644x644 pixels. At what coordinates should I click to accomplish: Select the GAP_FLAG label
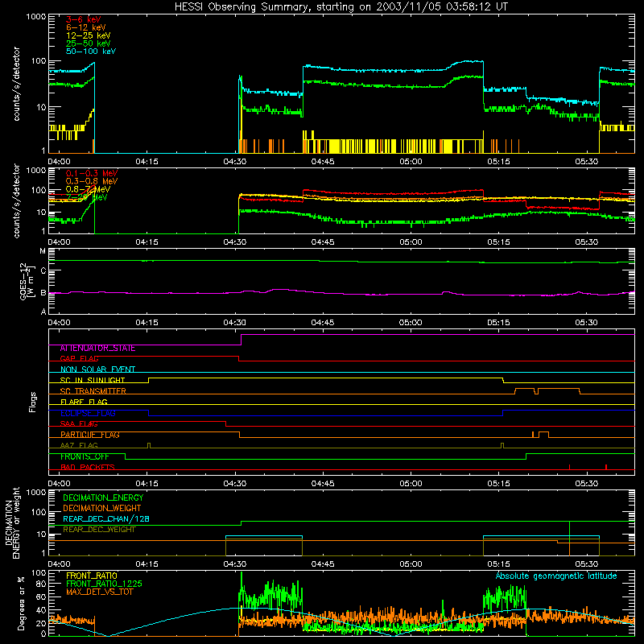point(79,358)
